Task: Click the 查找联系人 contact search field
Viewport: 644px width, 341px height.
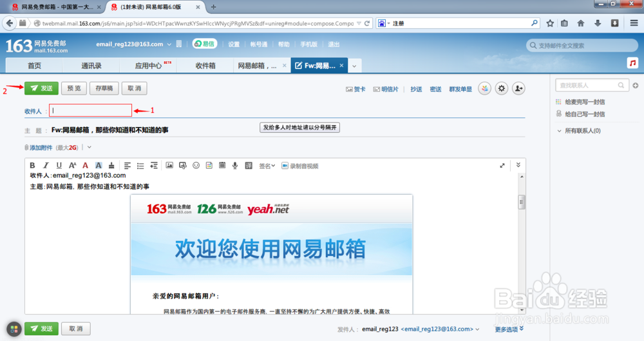Action: click(x=592, y=85)
